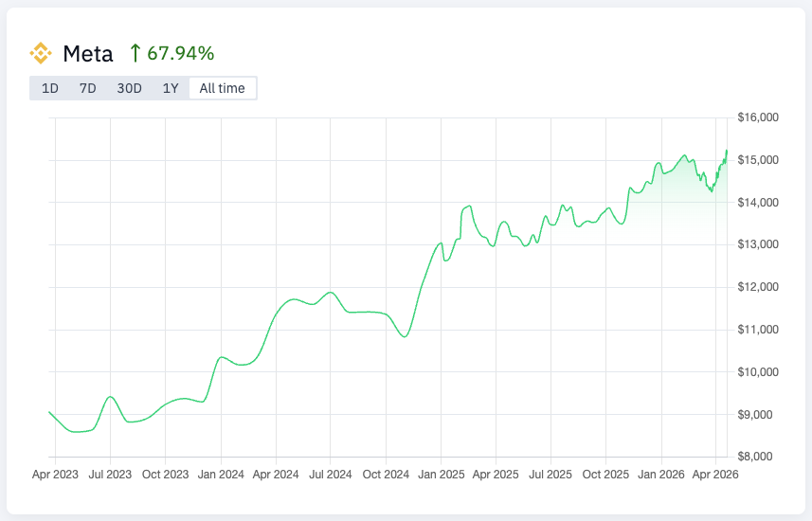The height and width of the screenshot is (521, 812).
Task: Click the $14,000 axis label
Action: click(x=758, y=203)
